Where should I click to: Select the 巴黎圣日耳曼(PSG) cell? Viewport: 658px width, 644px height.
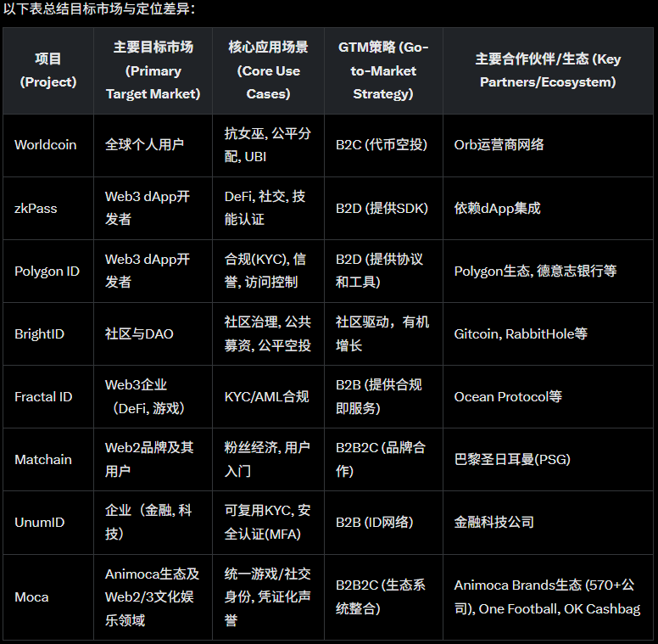pos(548,460)
